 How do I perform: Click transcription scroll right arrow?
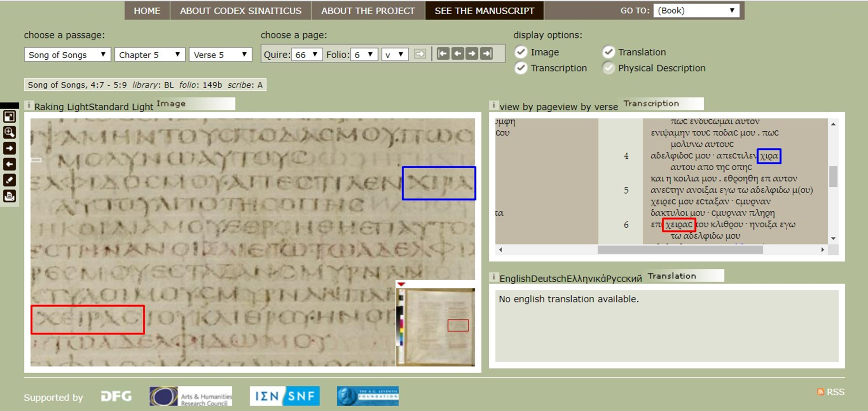click(822, 250)
